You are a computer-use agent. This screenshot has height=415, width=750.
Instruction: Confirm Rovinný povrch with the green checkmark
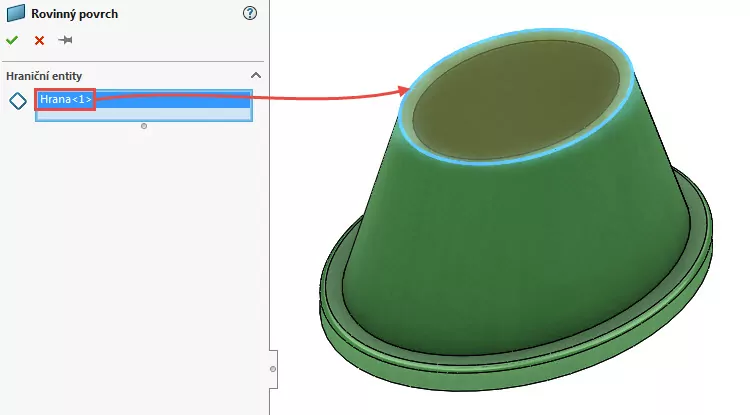click(x=12, y=40)
